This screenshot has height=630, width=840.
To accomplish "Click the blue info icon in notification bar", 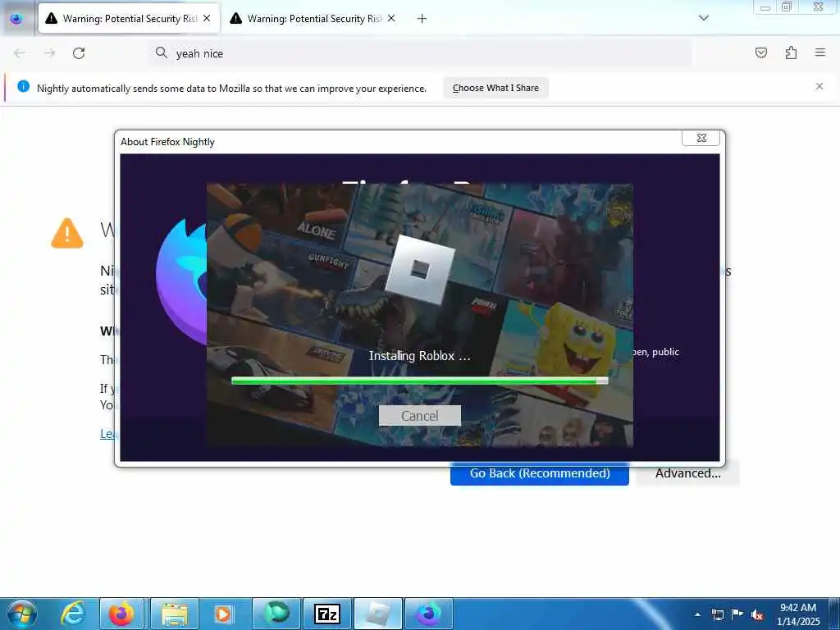I will coord(24,87).
